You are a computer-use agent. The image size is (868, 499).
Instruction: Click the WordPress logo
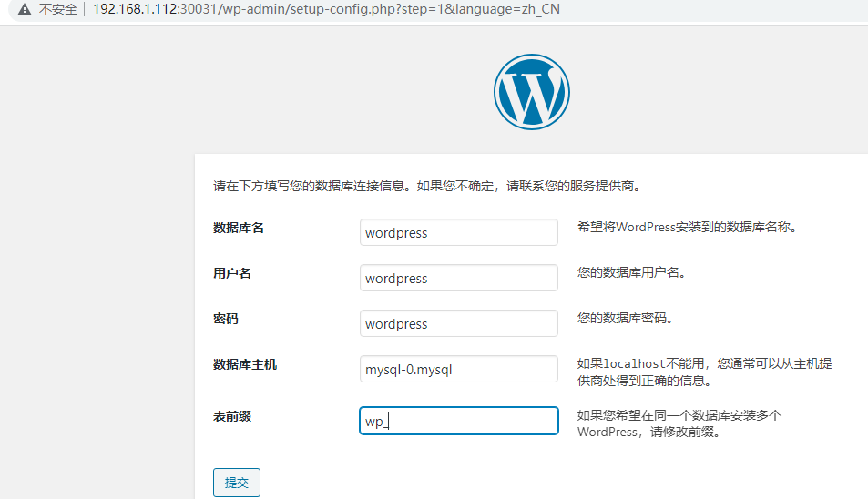pyautogui.click(x=531, y=92)
